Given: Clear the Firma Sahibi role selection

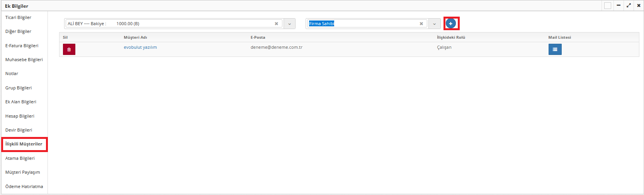Looking at the screenshot, I should coord(421,24).
